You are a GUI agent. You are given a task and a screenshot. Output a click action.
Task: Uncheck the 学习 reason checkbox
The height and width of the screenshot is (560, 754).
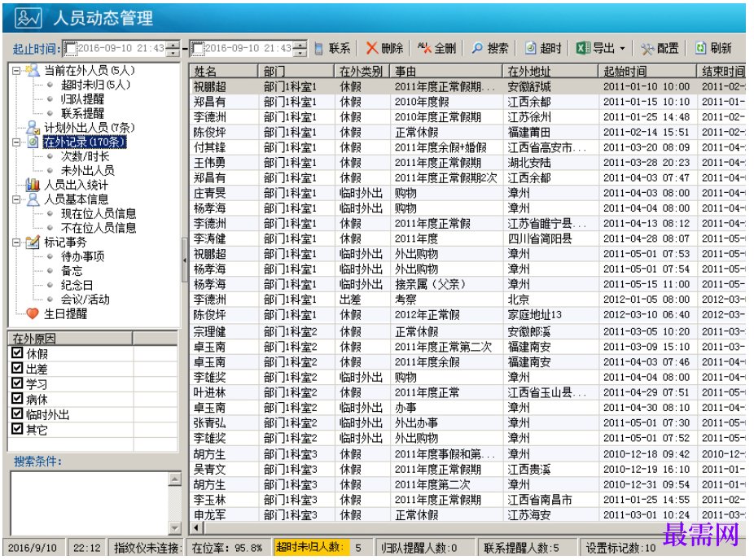click(x=17, y=383)
